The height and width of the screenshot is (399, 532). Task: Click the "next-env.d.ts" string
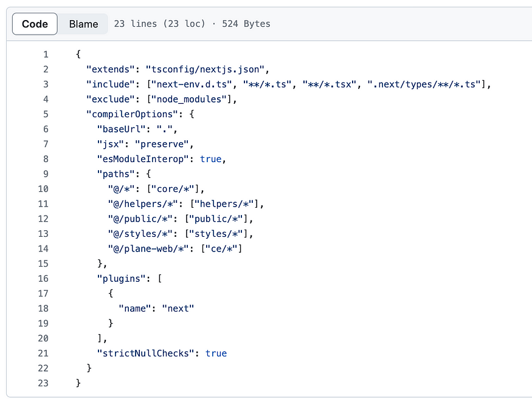(x=192, y=84)
